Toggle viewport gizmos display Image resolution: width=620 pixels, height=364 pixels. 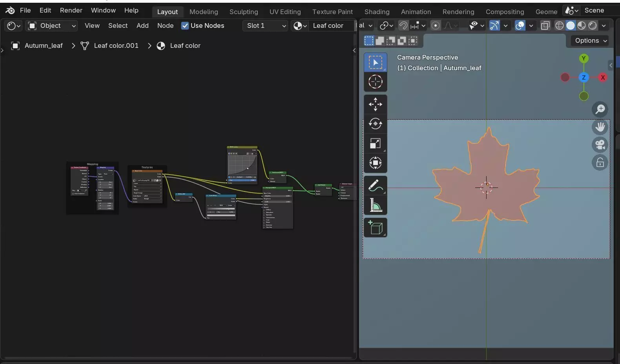tap(494, 26)
